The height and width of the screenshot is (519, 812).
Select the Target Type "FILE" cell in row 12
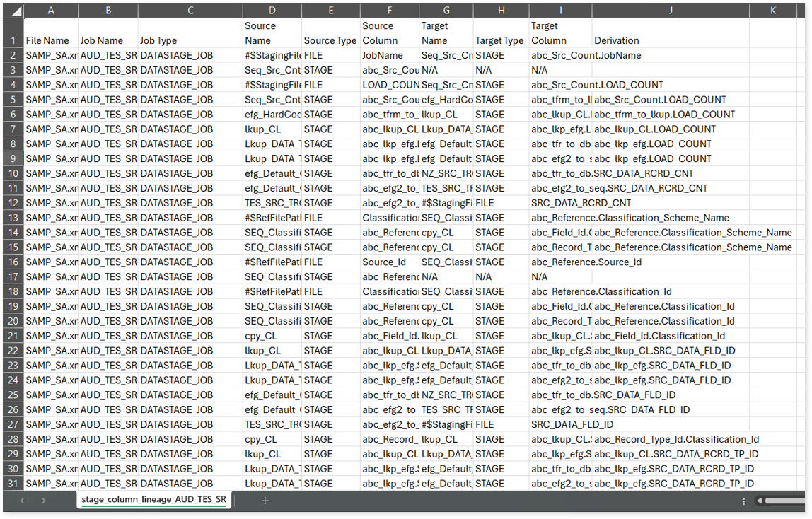(501, 203)
